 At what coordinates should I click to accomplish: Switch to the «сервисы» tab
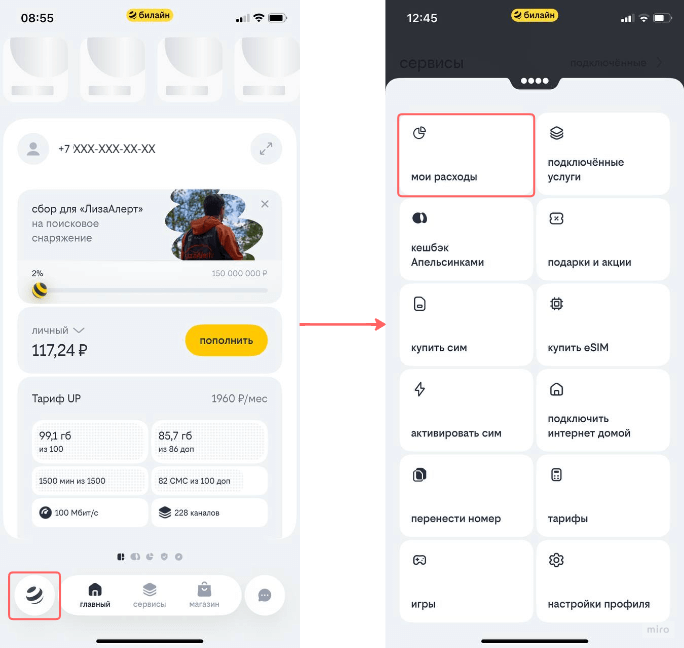click(149, 595)
